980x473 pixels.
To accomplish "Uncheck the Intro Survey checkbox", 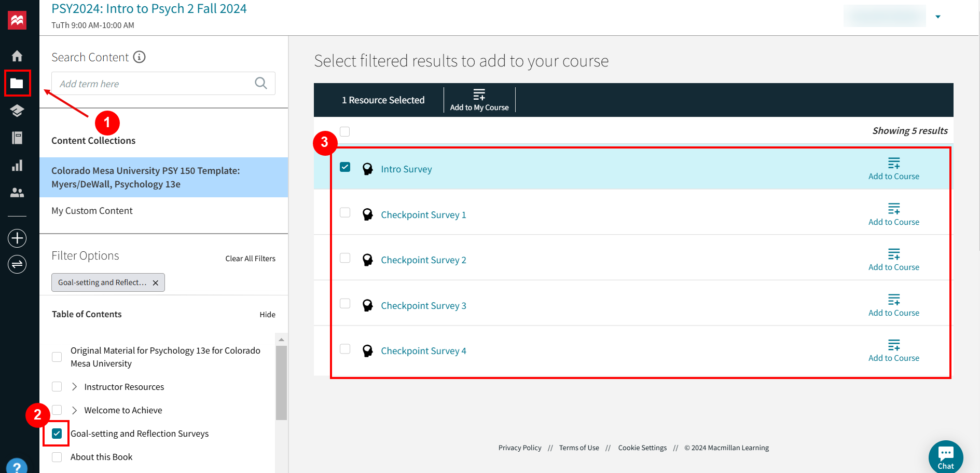I will click(345, 167).
